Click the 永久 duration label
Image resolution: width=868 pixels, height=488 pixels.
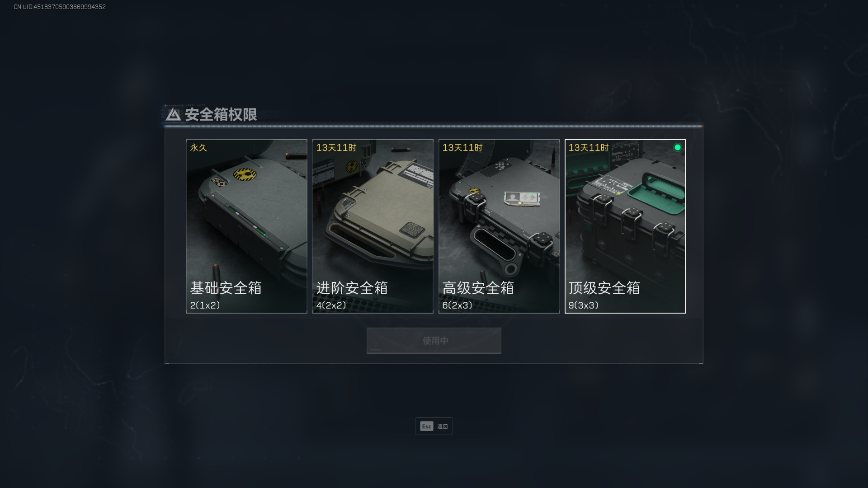[198, 148]
